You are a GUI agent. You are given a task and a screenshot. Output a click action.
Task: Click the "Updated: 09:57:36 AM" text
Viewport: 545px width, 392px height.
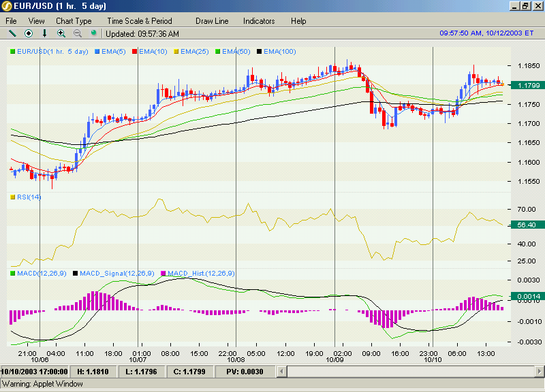coord(142,34)
